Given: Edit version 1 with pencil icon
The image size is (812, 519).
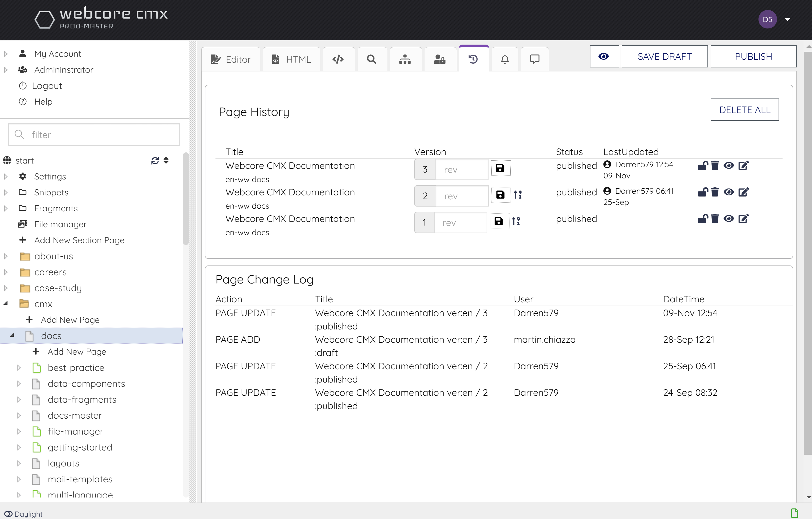Looking at the screenshot, I should pyautogui.click(x=744, y=219).
